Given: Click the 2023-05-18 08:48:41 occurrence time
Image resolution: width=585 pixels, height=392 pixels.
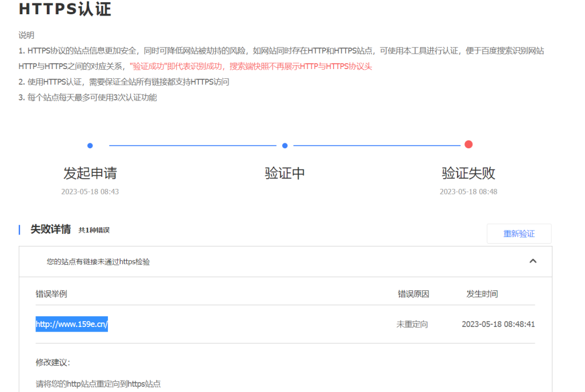Looking at the screenshot, I should point(498,324).
